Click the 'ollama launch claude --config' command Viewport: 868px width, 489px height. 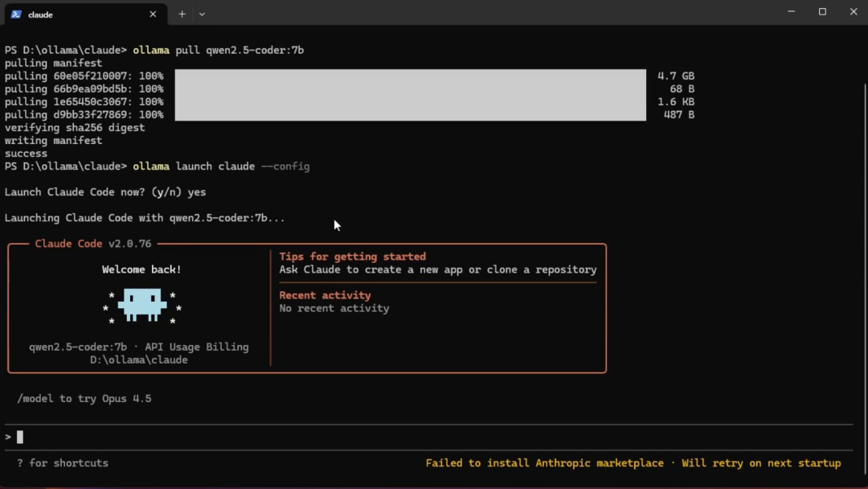click(221, 166)
